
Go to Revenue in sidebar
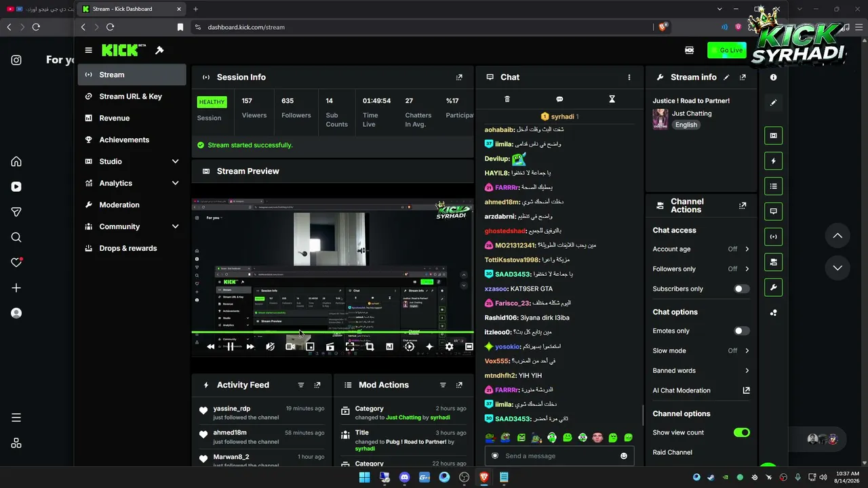tap(132, 118)
